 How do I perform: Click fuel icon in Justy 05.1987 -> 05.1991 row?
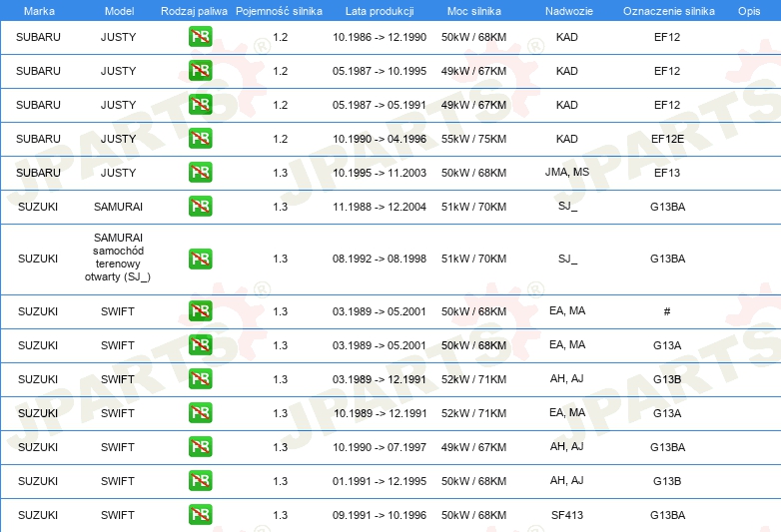pos(200,105)
